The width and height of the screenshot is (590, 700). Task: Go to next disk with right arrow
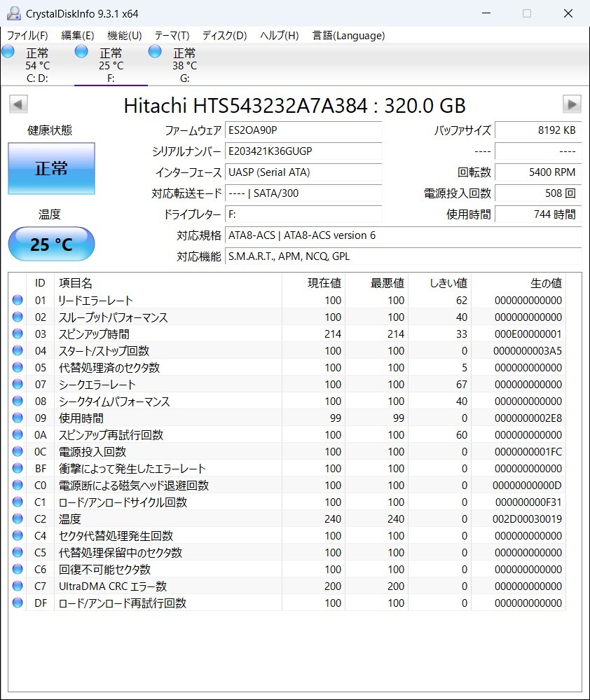572,104
